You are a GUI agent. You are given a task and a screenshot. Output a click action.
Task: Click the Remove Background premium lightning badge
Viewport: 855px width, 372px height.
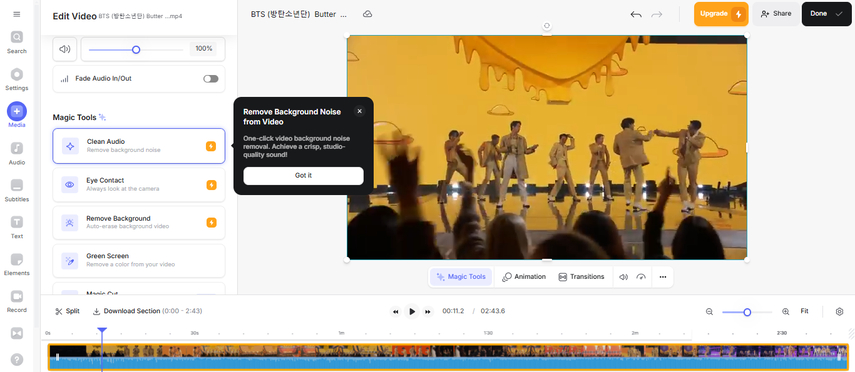(x=211, y=223)
